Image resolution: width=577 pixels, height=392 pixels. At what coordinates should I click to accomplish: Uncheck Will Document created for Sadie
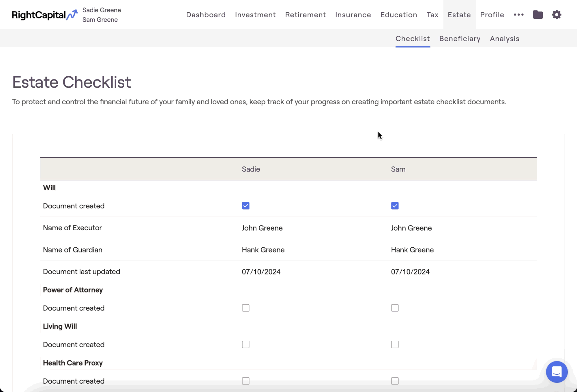246,206
